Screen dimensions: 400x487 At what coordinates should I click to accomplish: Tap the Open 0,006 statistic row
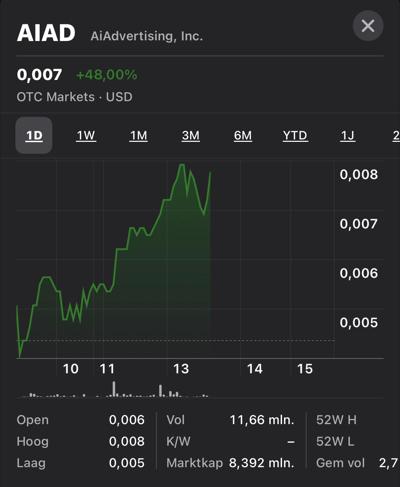80,420
